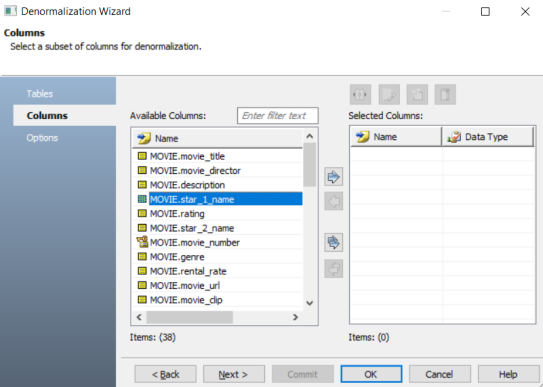Go to the Options wizard step
This screenshot has width=543, height=387.
coord(42,138)
